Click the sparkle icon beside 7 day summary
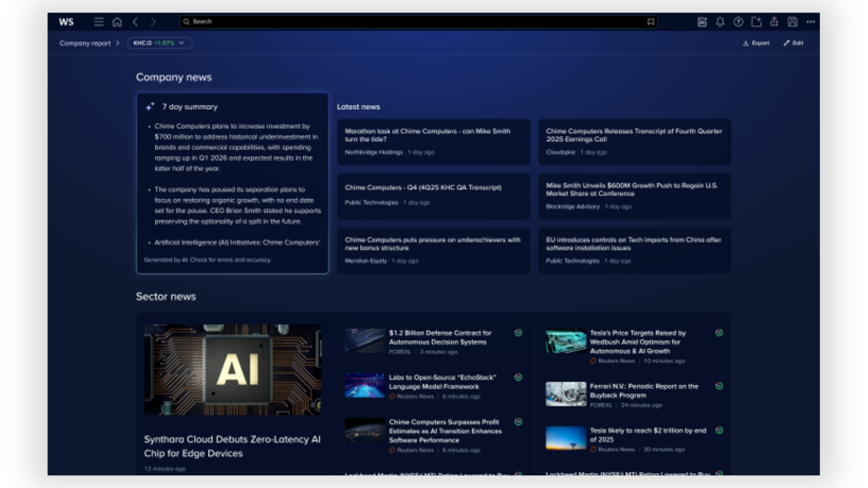 150,106
